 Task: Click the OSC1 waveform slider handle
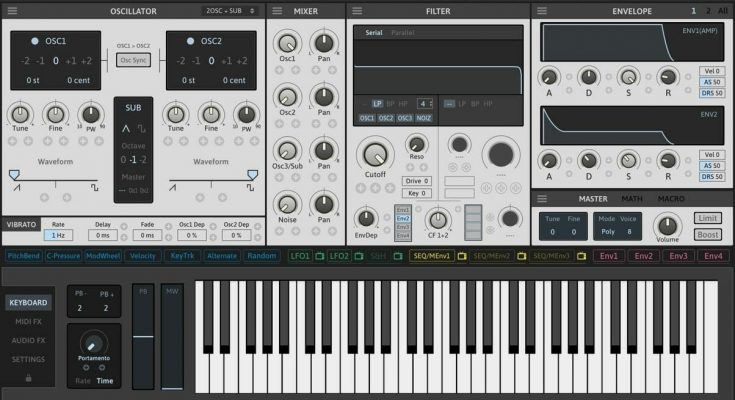14,175
